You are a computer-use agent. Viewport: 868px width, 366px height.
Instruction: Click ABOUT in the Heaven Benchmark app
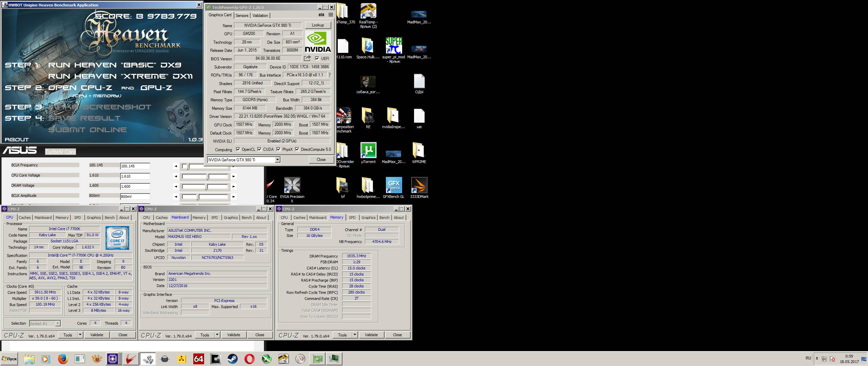[x=17, y=139]
